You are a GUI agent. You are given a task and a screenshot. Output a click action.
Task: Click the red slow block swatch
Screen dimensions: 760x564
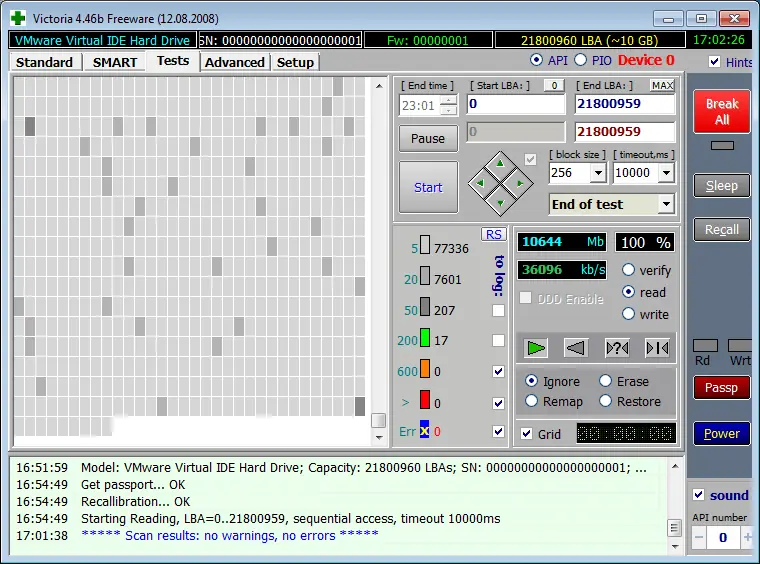(x=425, y=400)
